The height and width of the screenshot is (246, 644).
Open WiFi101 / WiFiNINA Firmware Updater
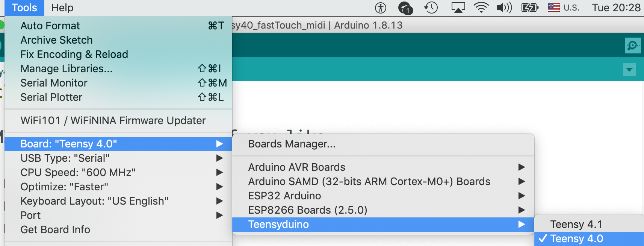(118, 120)
